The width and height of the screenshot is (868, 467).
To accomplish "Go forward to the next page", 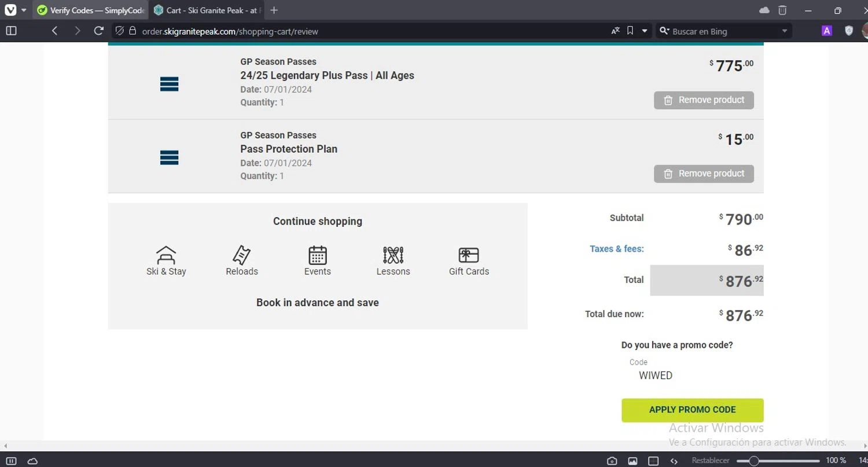I will tap(78, 31).
